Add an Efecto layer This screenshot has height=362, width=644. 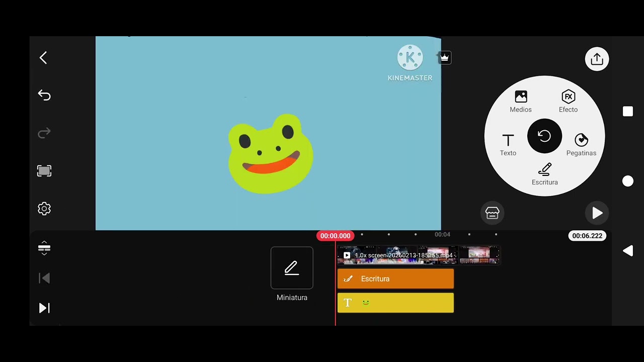tap(568, 102)
